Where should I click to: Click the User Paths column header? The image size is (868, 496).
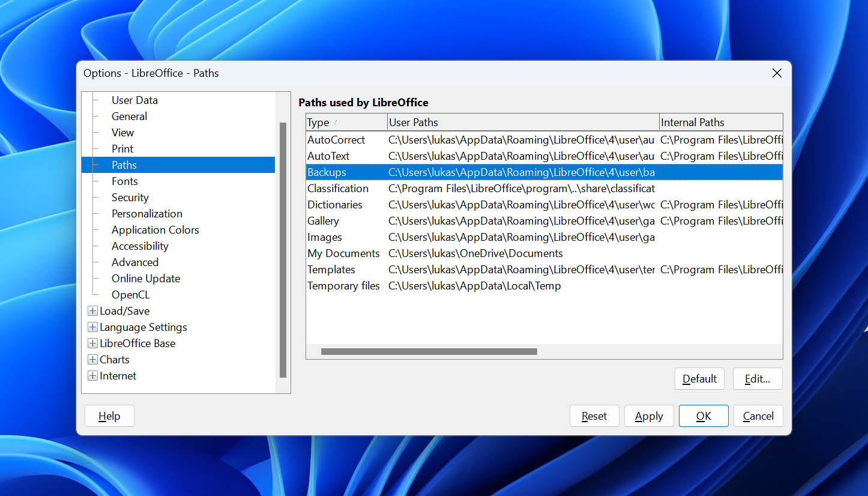[x=523, y=122]
